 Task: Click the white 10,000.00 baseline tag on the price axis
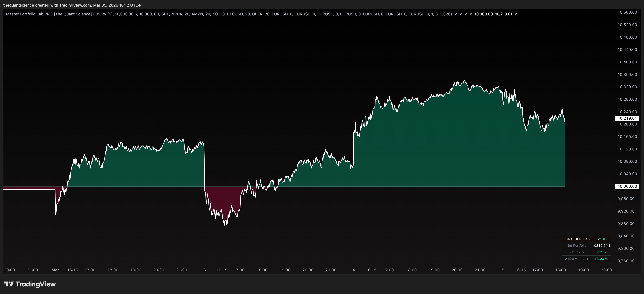point(627,186)
